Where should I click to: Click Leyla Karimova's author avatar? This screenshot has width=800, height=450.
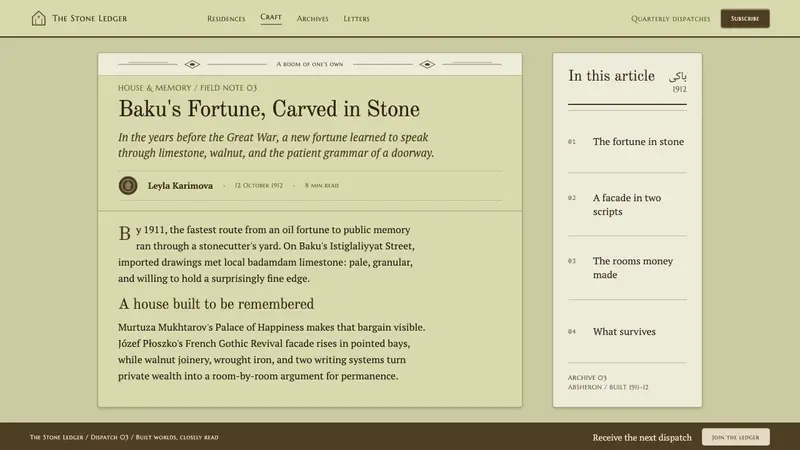click(x=128, y=185)
